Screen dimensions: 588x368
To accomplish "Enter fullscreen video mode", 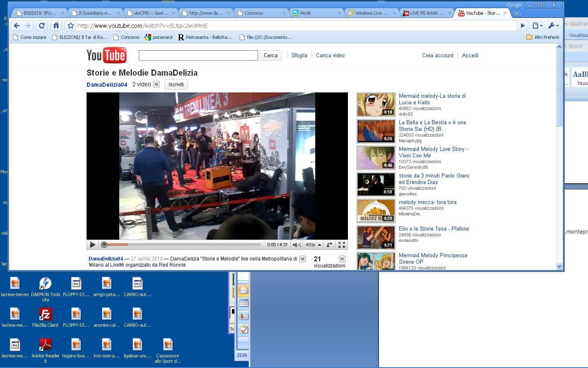I will (342, 245).
